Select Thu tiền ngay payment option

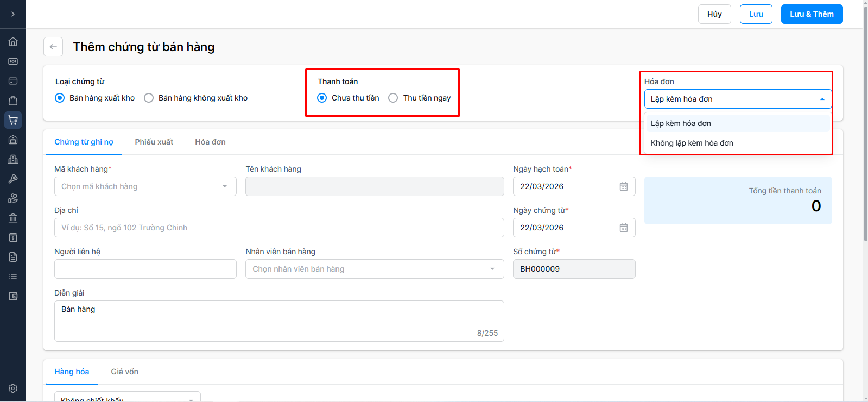point(393,98)
